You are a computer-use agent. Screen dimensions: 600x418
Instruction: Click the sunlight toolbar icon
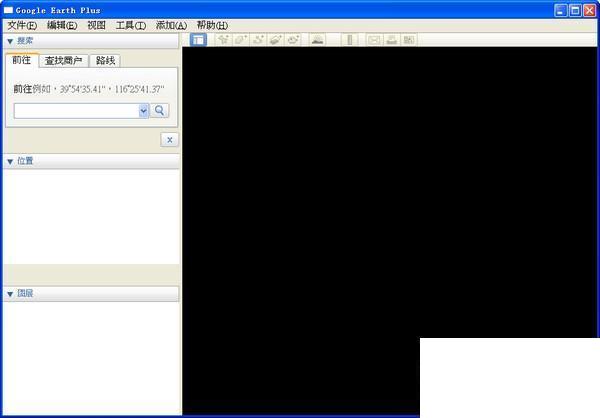tap(317, 40)
